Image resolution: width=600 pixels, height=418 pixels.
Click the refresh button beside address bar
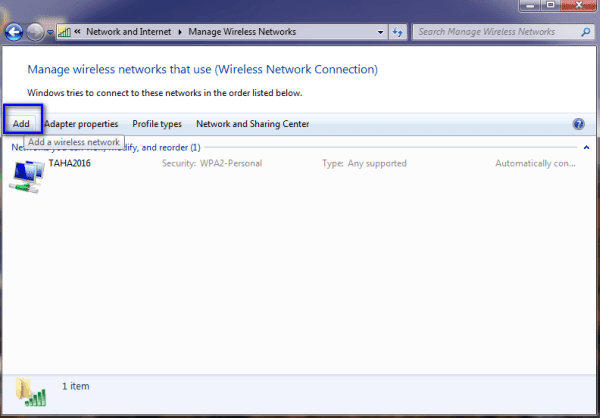click(x=400, y=32)
